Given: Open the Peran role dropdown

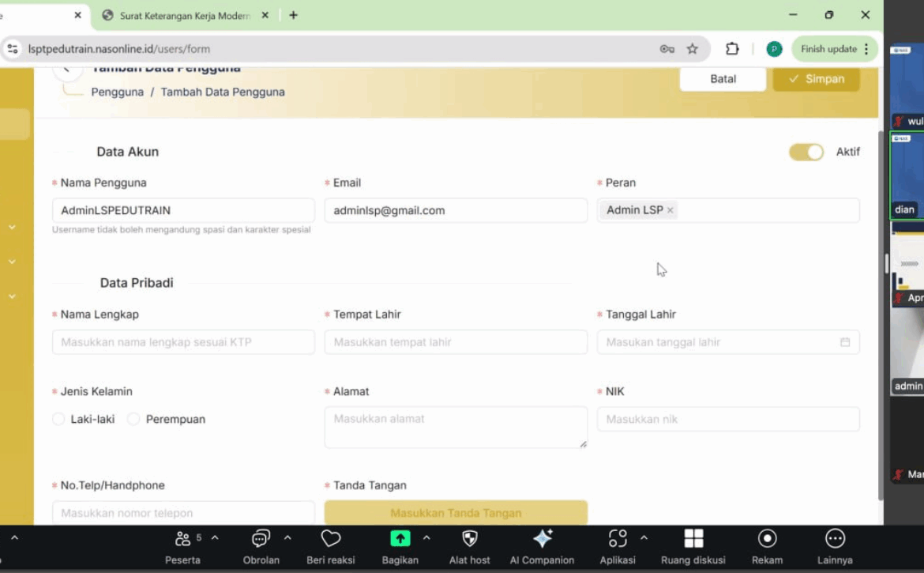Looking at the screenshot, I should click(x=766, y=210).
